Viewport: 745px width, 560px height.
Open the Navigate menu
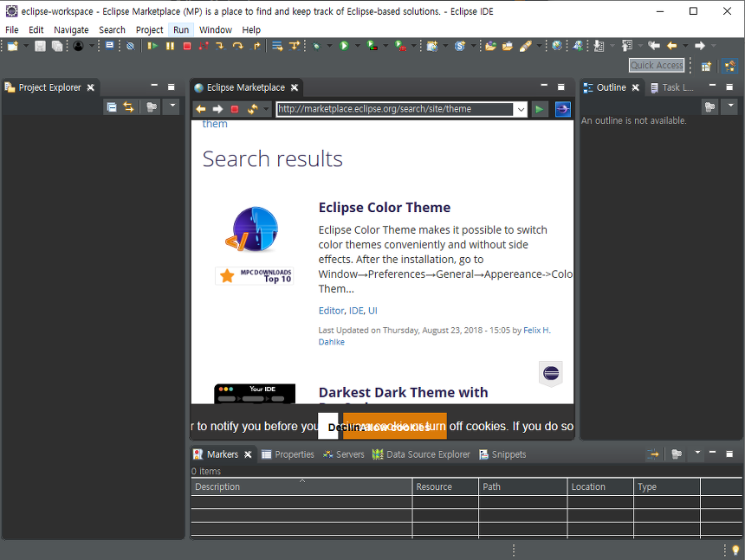point(71,30)
